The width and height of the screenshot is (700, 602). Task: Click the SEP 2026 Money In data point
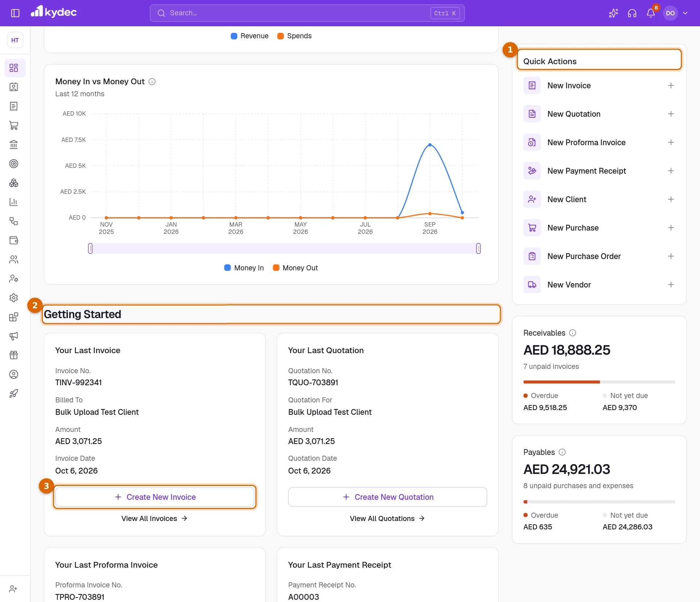coord(430,145)
